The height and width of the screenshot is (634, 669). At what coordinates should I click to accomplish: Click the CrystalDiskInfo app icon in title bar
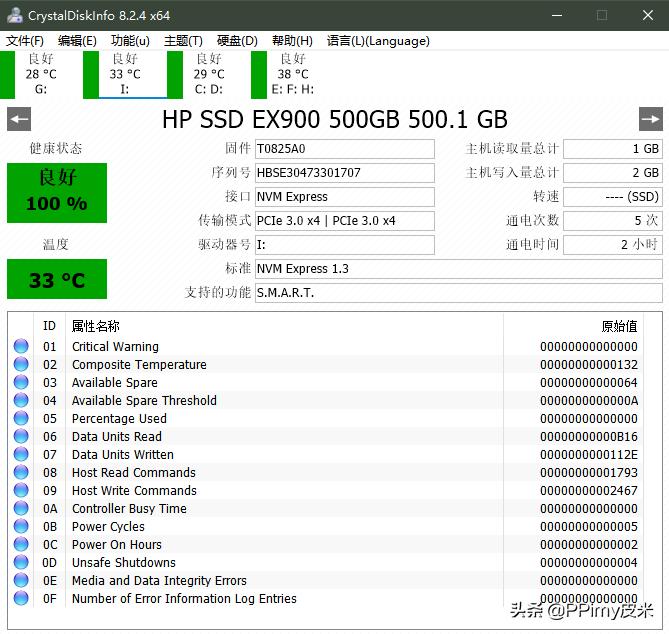(15, 15)
